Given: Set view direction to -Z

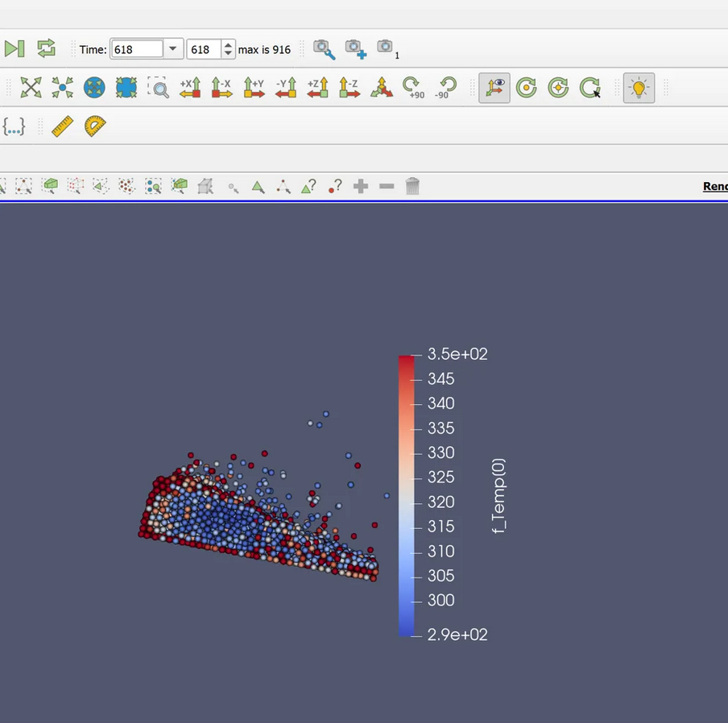Looking at the screenshot, I should (x=349, y=87).
